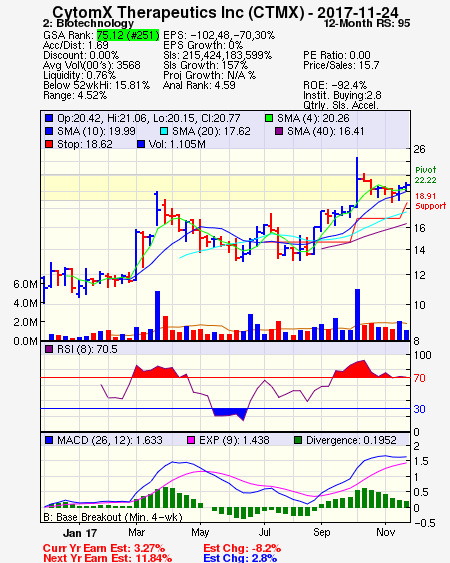Click the Nov axis label

(386, 532)
